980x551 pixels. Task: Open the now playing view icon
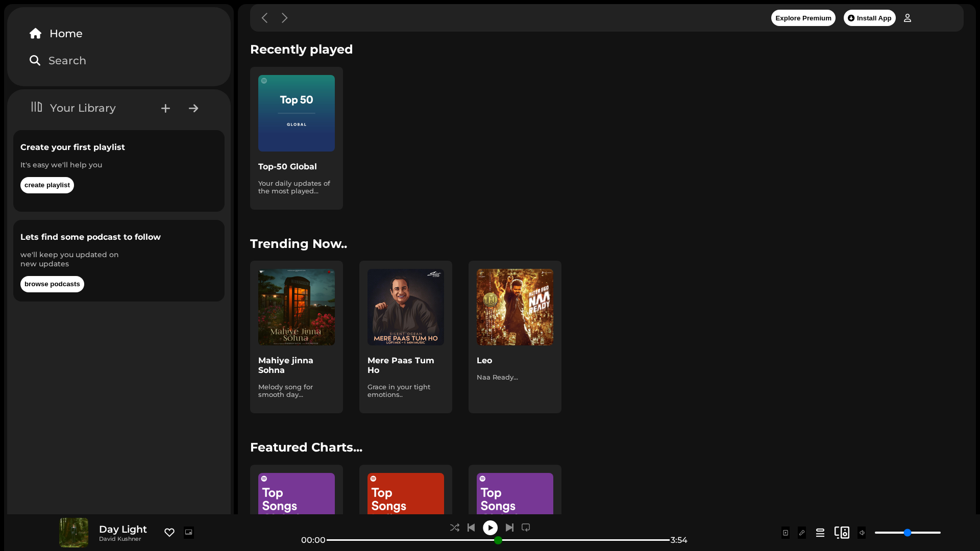click(786, 533)
